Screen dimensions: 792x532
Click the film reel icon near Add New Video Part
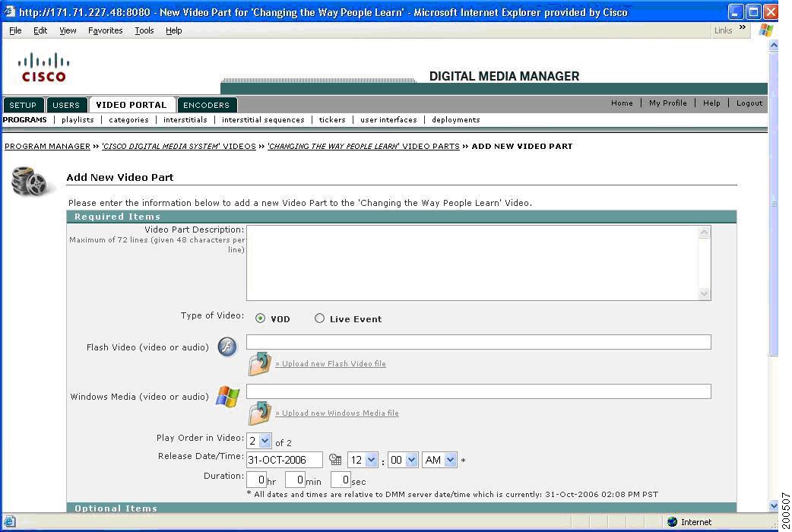point(30,180)
